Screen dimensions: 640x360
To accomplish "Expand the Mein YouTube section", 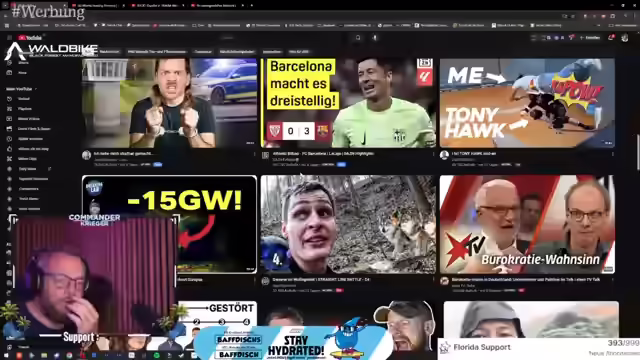I will pos(21,89).
